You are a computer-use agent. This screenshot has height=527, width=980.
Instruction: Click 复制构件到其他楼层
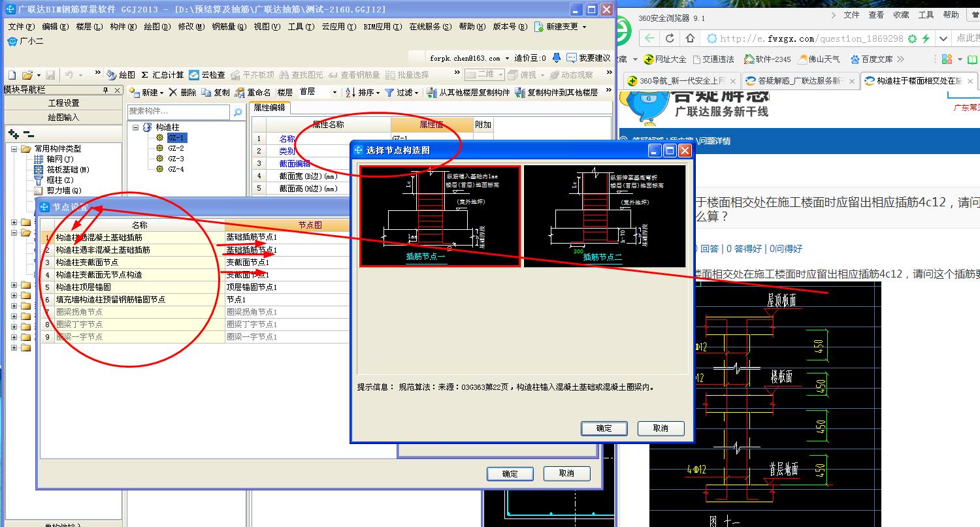[x=557, y=93]
